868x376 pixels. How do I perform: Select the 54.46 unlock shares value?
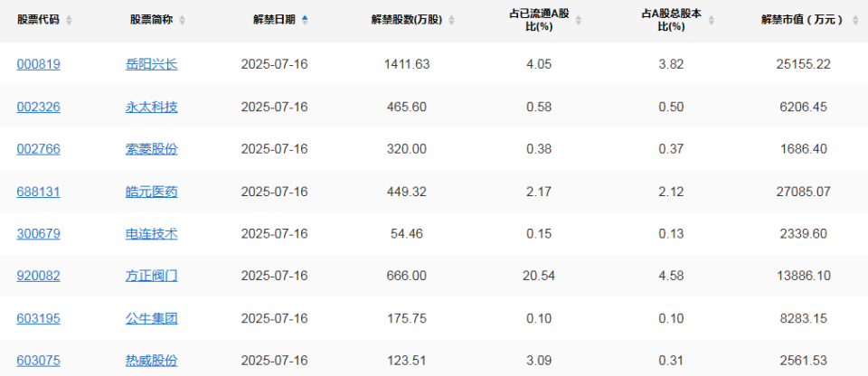click(407, 234)
